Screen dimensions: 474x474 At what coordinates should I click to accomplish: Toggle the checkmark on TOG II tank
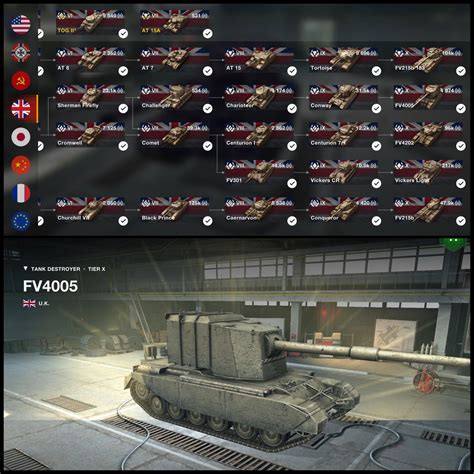point(123,34)
